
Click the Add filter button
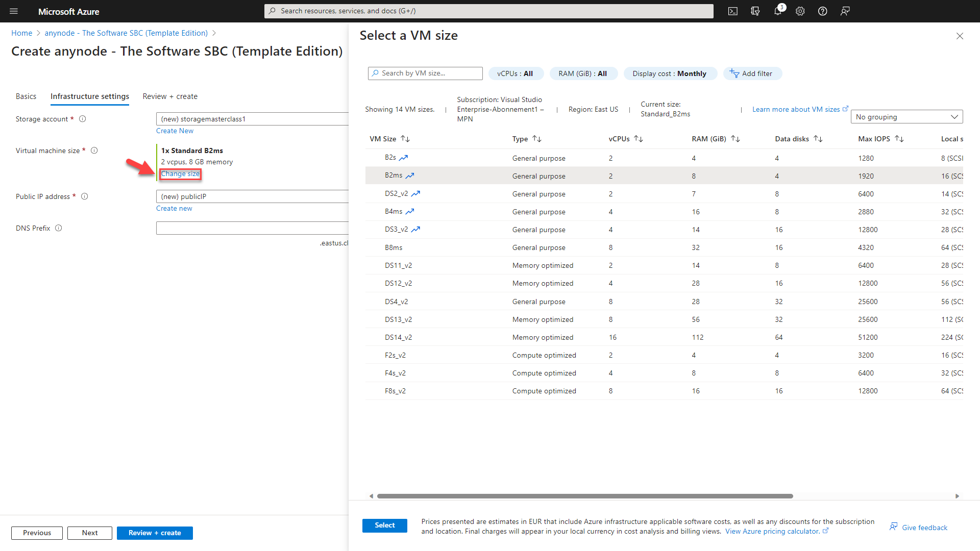(x=752, y=73)
